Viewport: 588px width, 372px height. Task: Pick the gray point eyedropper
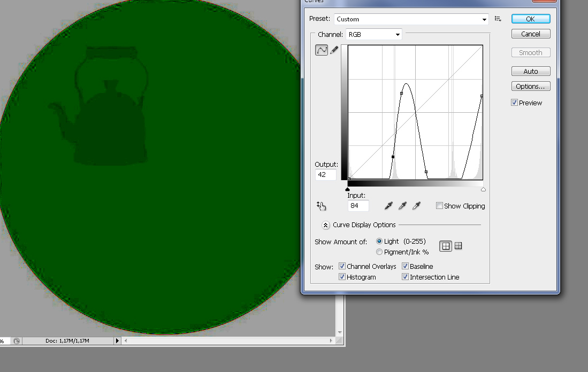click(402, 206)
